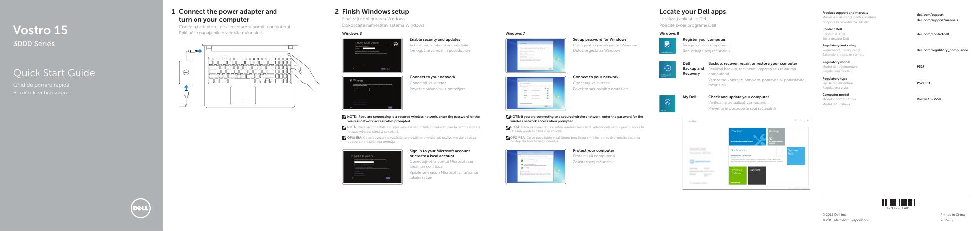Click the Windows 7 label
This screenshot has height=231, width=980.
(x=515, y=33)
